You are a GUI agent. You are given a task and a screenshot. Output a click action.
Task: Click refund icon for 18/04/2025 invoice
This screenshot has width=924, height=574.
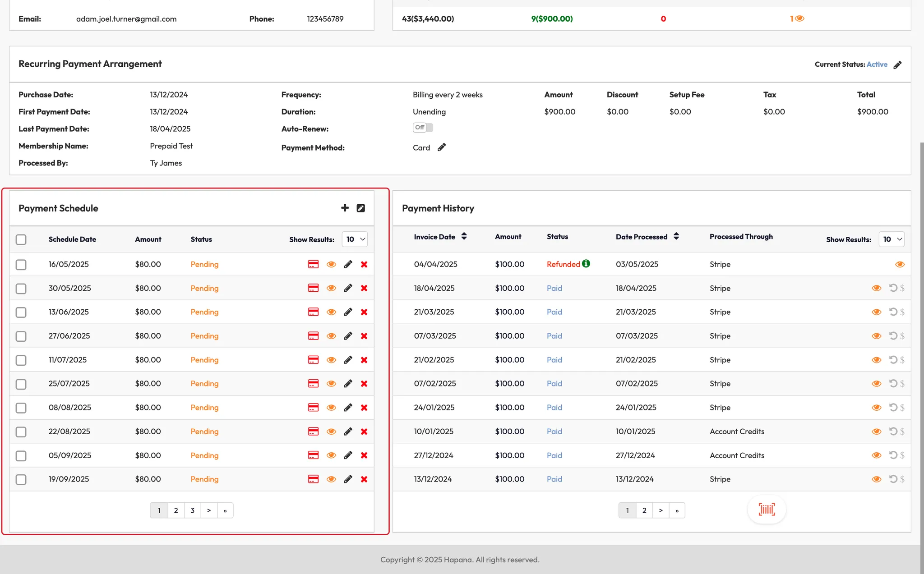pyautogui.click(x=893, y=288)
